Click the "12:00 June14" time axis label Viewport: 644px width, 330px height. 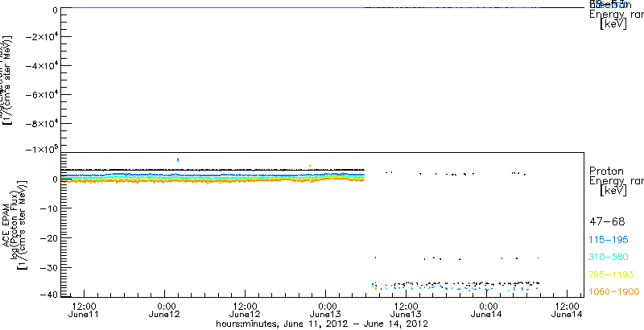click(x=568, y=310)
